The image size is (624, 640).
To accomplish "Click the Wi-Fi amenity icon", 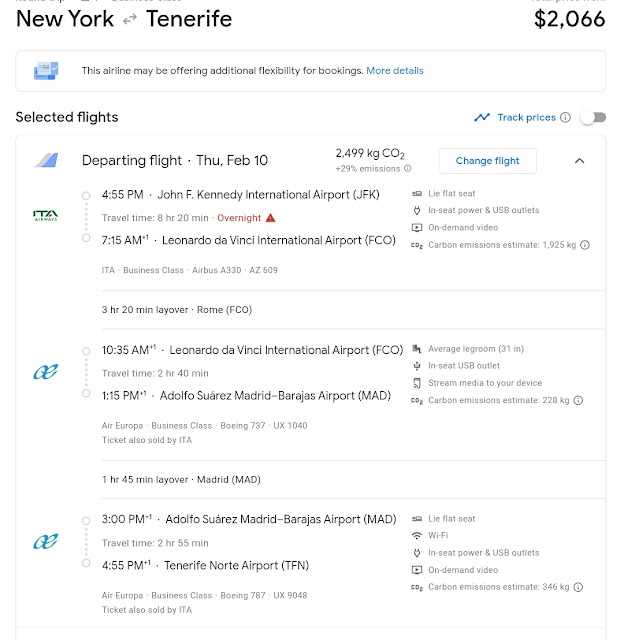I will [417, 536].
